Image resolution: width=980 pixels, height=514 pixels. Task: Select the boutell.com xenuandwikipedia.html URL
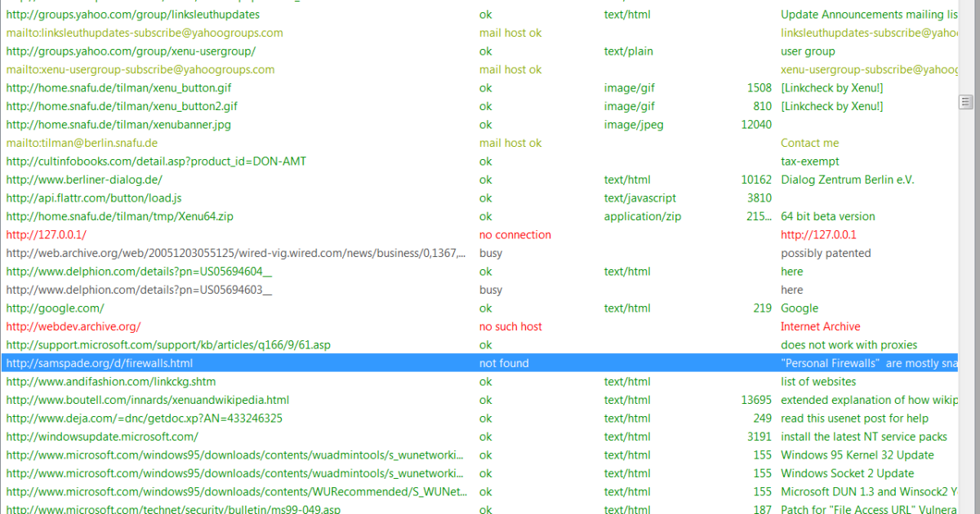148,400
